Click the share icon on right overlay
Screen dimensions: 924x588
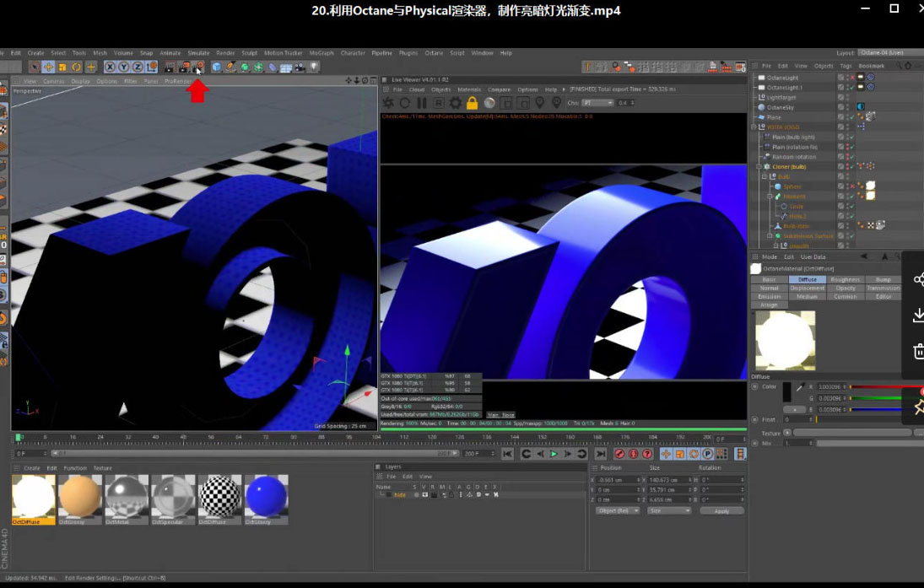(x=918, y=279)
